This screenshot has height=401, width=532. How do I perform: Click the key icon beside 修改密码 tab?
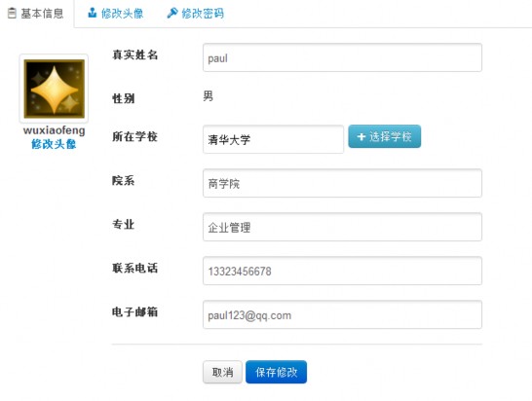(x=172, y=13)
